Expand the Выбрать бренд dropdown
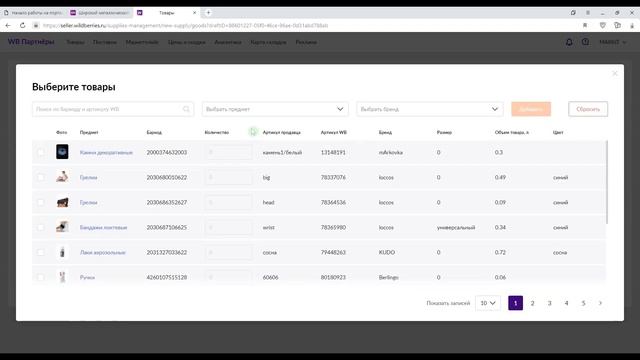 (x=429, y=109)
